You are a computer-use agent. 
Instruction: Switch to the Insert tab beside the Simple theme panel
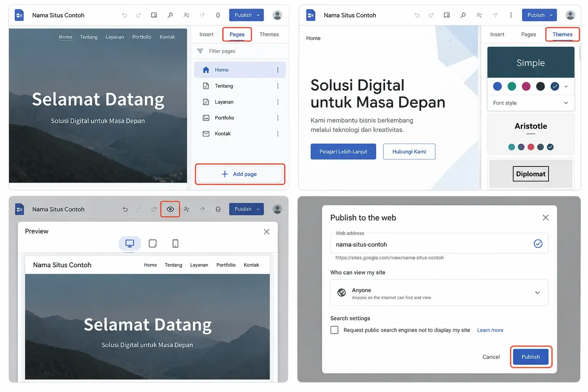(x=497, y=34)
